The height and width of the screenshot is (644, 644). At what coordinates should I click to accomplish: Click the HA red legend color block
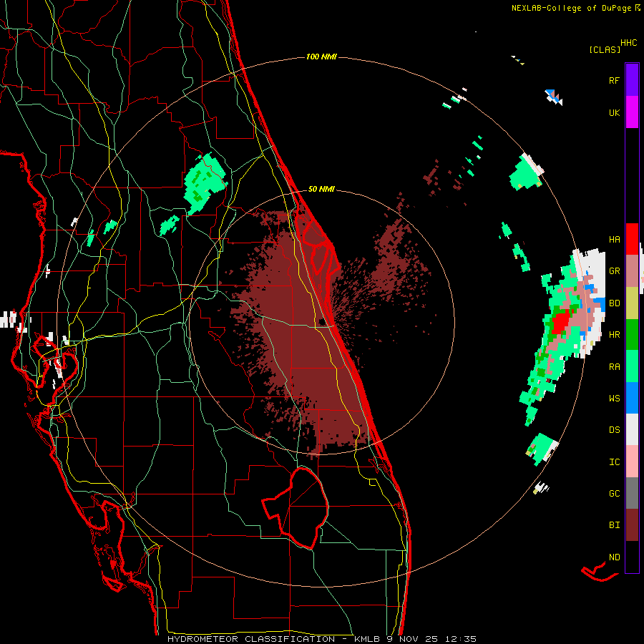point(632,239)
